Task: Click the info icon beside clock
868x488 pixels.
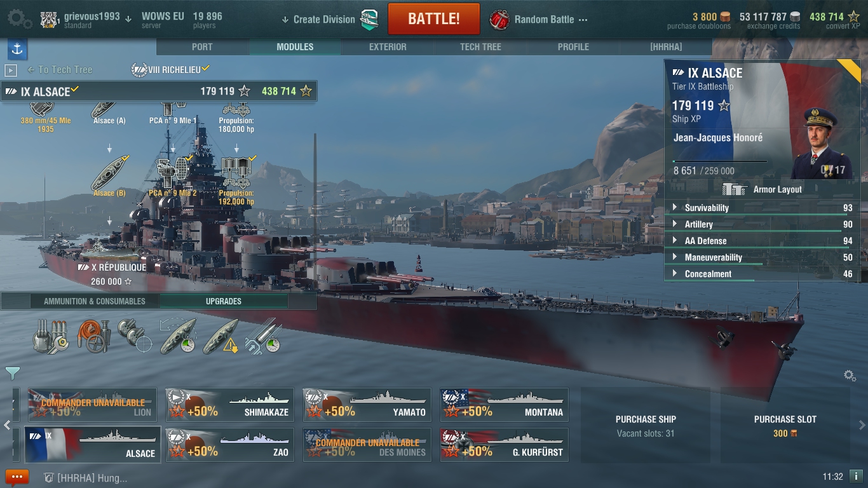Action: click(856, 476)
